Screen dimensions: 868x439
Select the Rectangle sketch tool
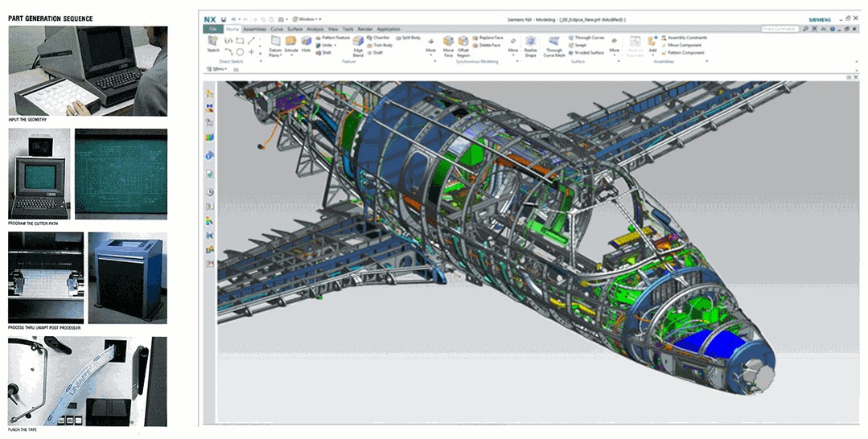point(240,40)
